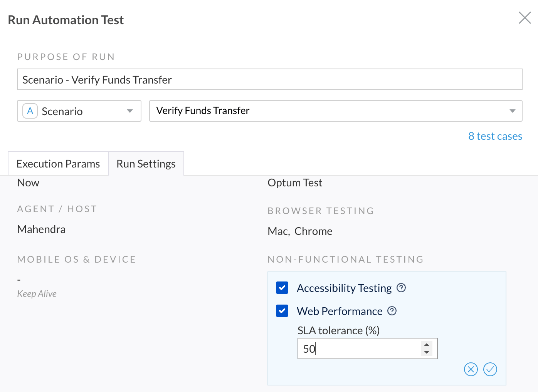Switch to the Execution Params tab
538x392 pixels.
click(58, 163)
